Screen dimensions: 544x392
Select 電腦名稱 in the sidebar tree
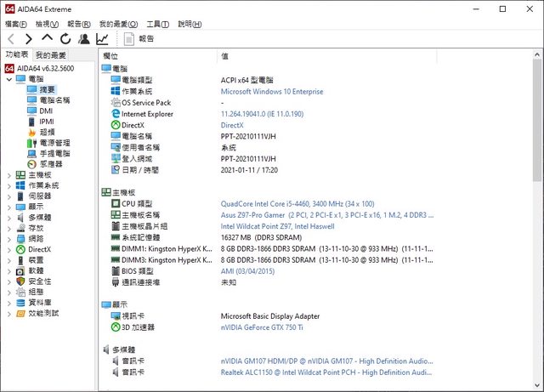point(54,100)
